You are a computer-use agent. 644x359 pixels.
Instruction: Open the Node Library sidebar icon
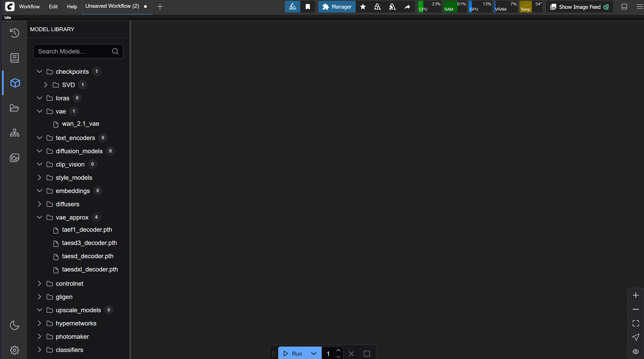click(x=15, y=58)
